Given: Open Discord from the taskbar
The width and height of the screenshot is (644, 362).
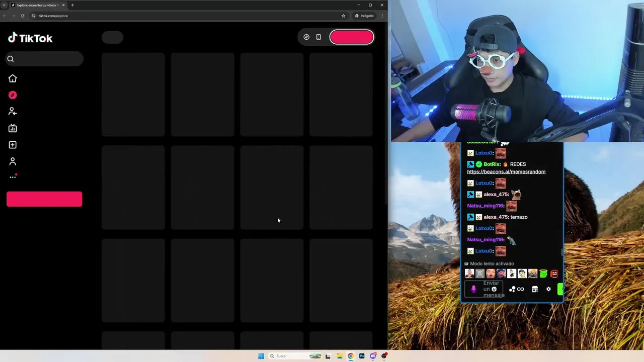Looking at the screenshot, I should click(x=373, y=356).
